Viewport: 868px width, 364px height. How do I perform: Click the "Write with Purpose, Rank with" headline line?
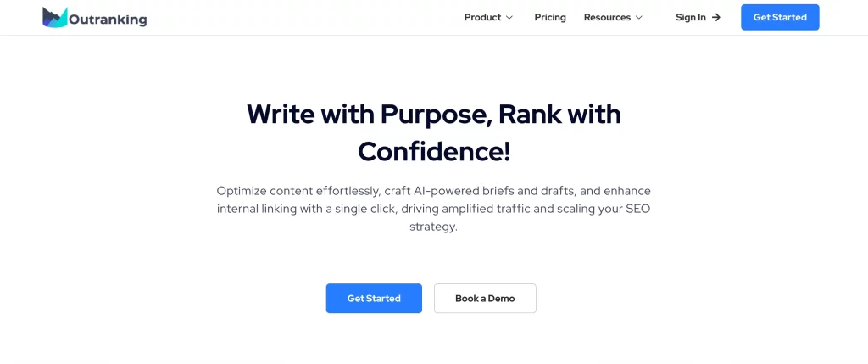point(434,115)
